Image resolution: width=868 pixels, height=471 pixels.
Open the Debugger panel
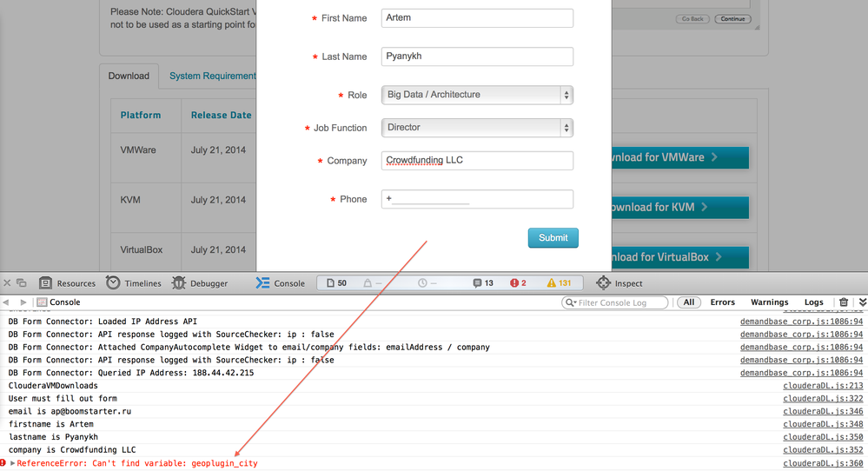[200, 283]
